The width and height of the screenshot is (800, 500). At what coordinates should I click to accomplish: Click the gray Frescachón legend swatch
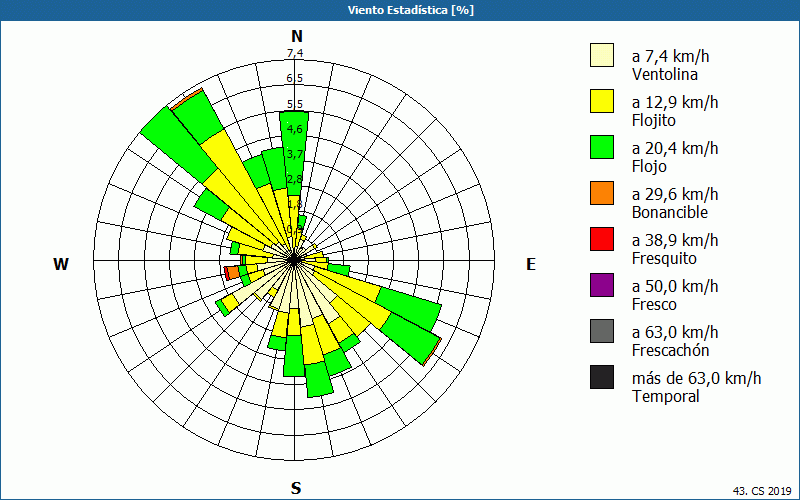[602, 331]
